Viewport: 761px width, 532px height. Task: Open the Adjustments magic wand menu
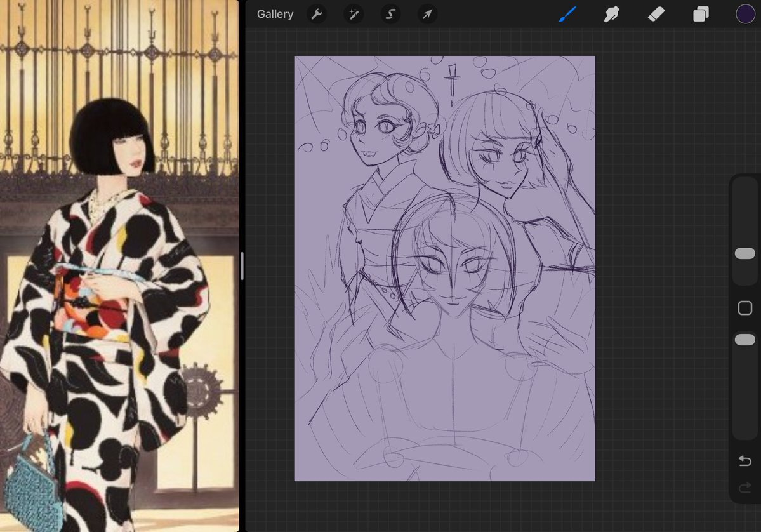pyautogui.click(x=354, y=14)
